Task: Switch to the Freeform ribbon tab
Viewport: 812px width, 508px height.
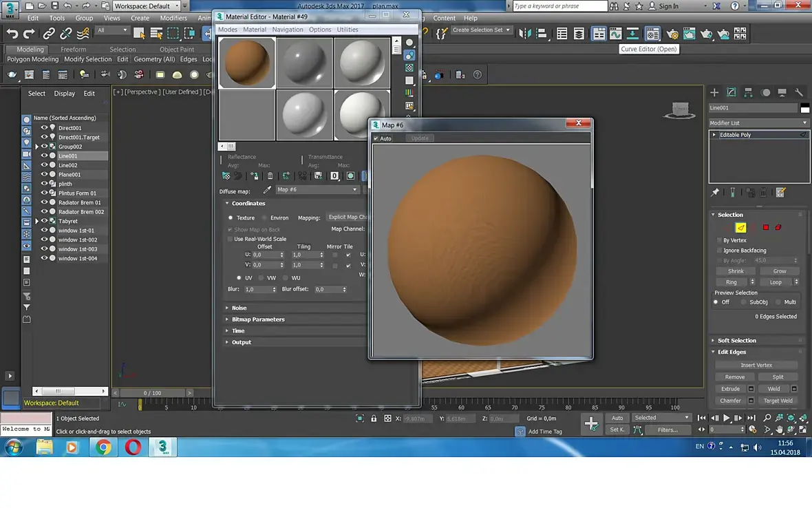Action: click(73, 50)
